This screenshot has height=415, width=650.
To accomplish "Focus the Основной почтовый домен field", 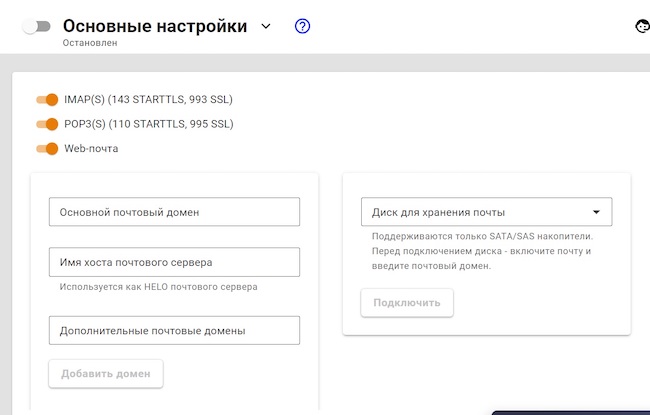I will 174,212.
